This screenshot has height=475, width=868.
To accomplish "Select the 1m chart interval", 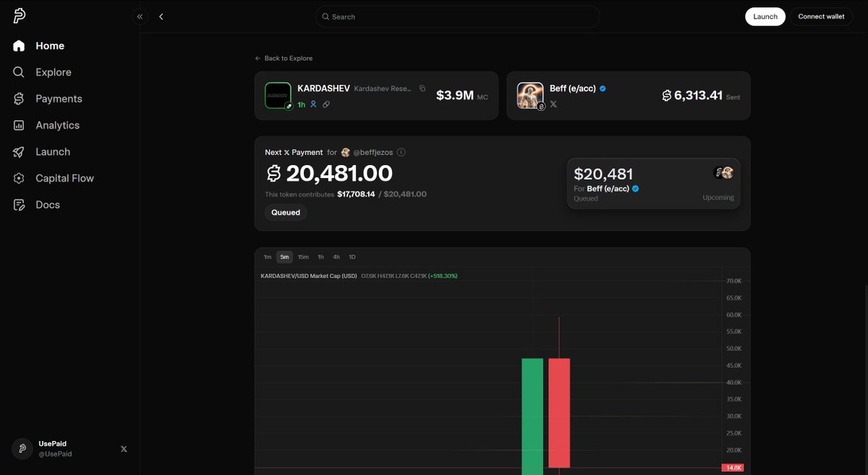I will tap(268, 257).
